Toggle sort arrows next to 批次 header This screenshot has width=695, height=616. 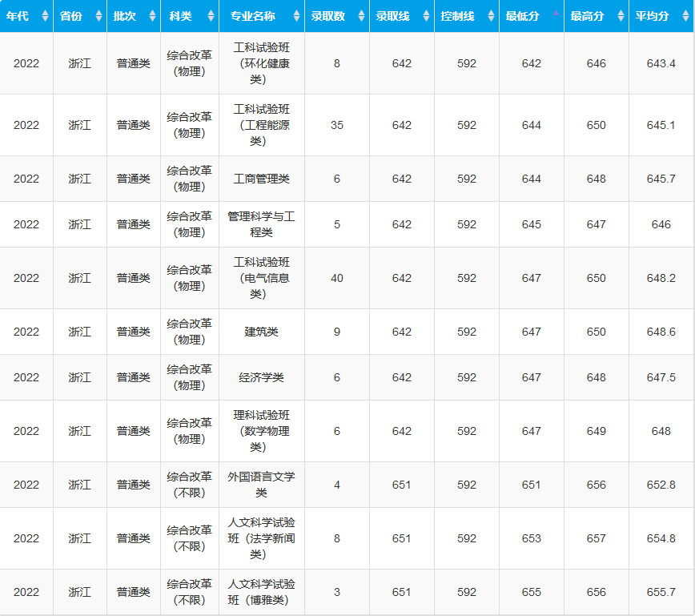[x=152, y=16]
